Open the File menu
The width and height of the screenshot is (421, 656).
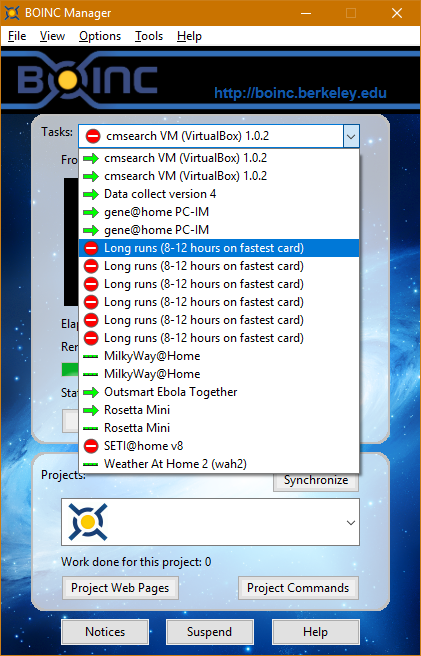(x=17, y=36)
